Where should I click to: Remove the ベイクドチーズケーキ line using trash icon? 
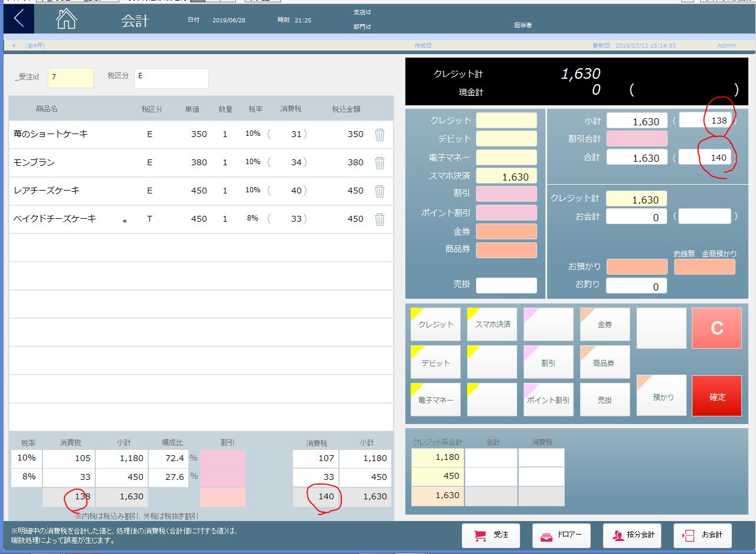click(x=380, y=219)
